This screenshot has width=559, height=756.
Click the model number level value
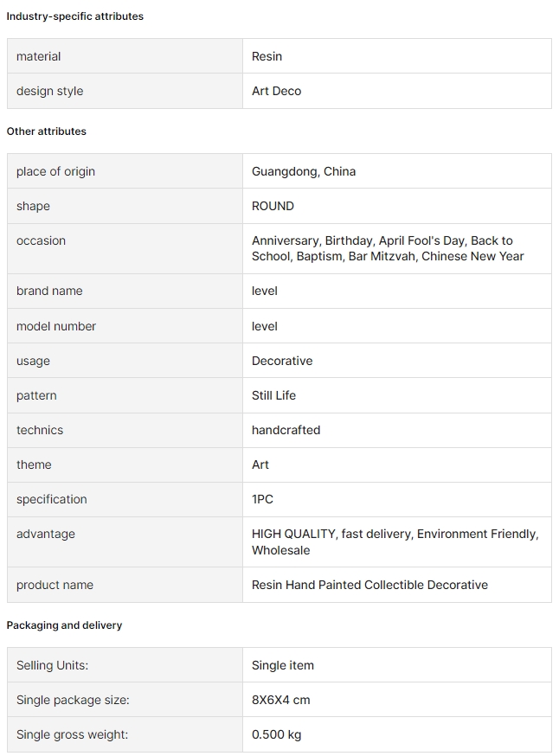(x=265, y=326)
